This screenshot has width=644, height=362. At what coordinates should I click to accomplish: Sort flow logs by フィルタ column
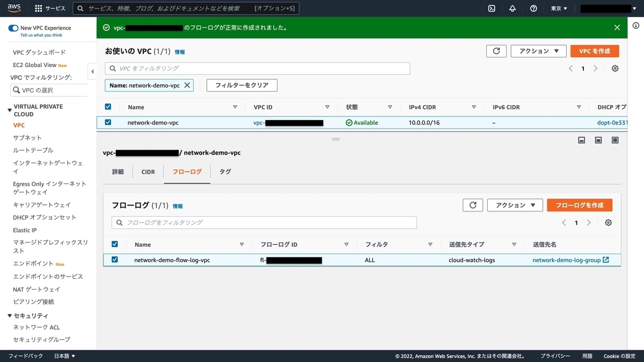click(430, 245)
